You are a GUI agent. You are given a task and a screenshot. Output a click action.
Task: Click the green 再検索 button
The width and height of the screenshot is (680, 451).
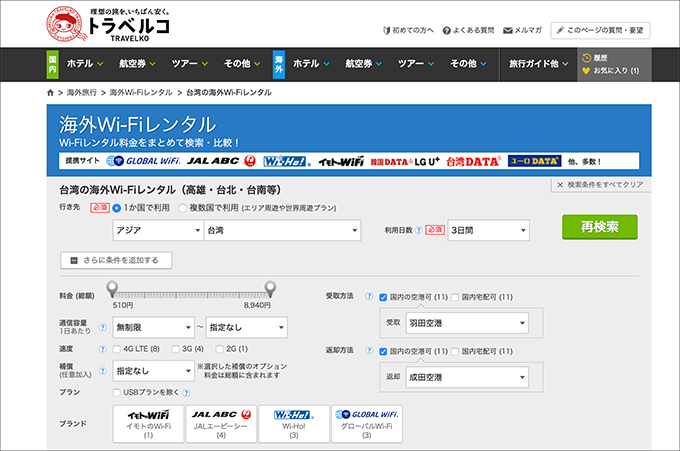tap(599, 227)
